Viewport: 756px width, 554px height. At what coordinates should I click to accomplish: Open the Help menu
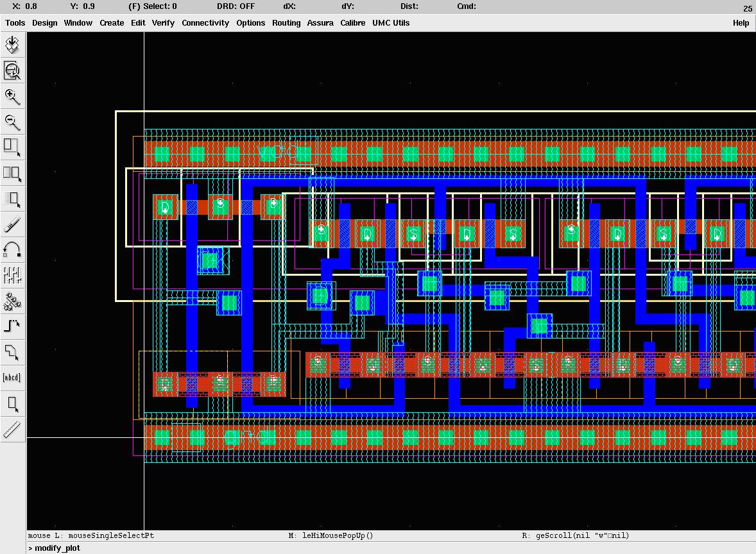coord(741,23)
